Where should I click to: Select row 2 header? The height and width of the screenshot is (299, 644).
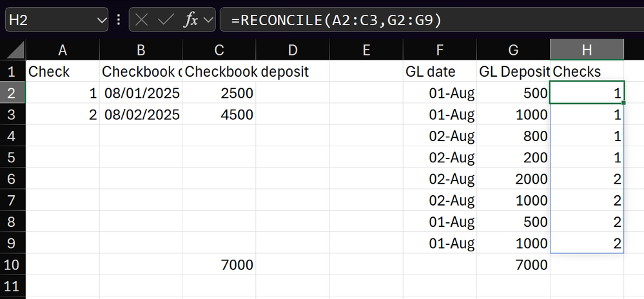[x=13, y=93]
